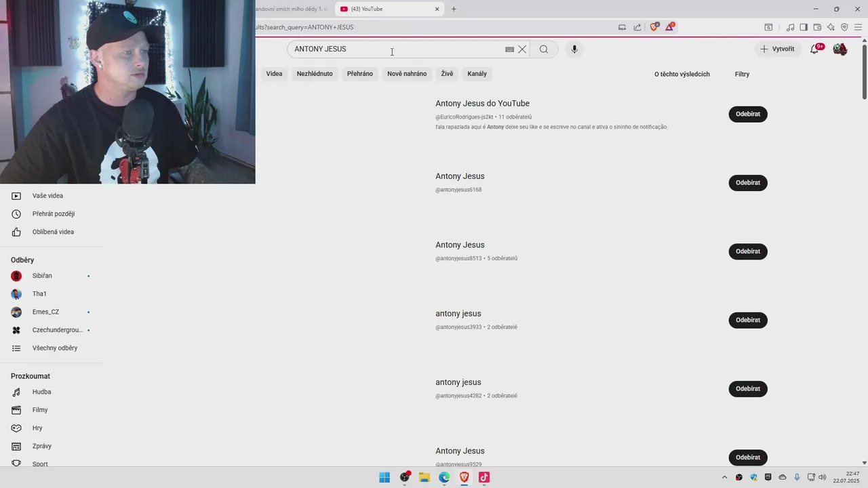
Task: Show hidden system tray icons chevron
Action: coord(724,477)
